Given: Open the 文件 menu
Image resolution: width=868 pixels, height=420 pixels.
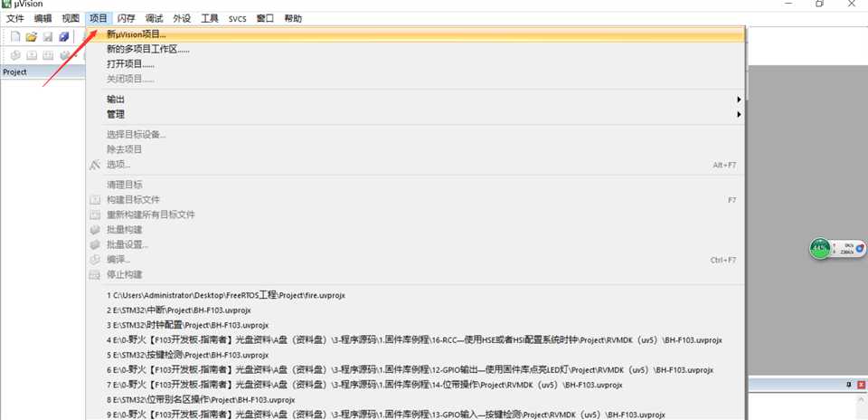Looking at the screenshot, I should [15, 18].
